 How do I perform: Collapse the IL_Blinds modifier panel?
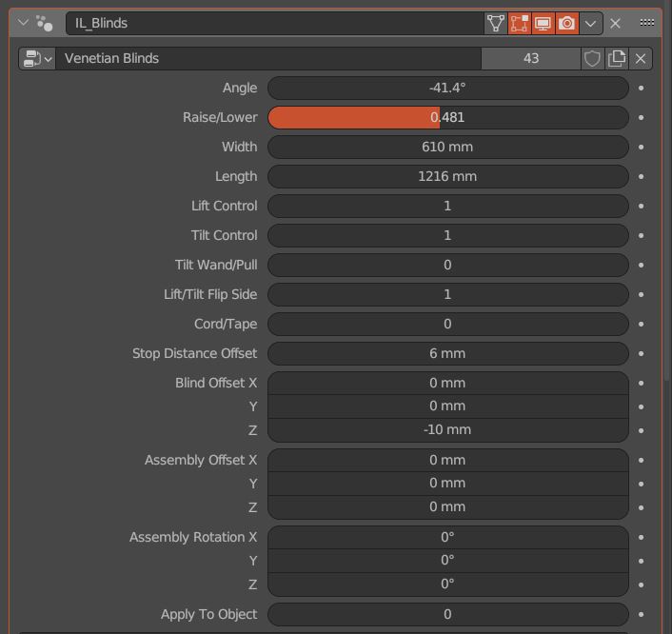pos(23,23)
